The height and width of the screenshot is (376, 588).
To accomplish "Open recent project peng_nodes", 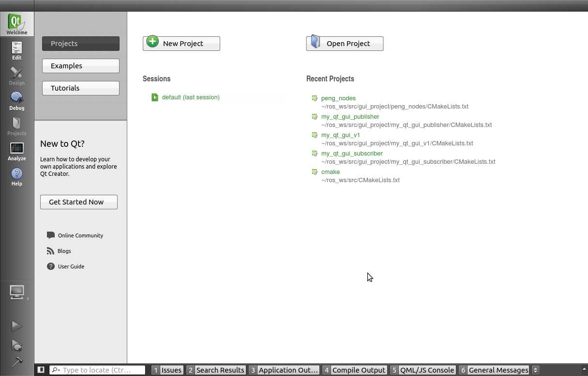I will [338, 98].
